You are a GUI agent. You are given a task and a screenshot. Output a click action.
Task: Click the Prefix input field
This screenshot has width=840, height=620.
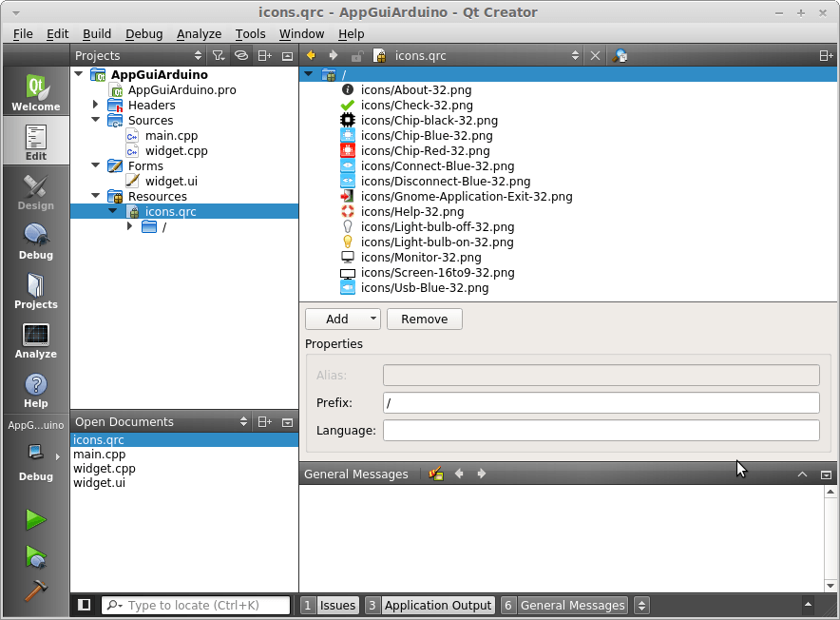coord(601,403)
